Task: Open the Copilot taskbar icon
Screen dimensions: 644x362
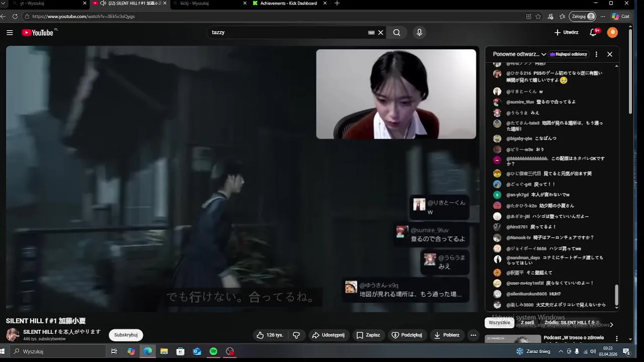Action: click(x=131, y=351)
